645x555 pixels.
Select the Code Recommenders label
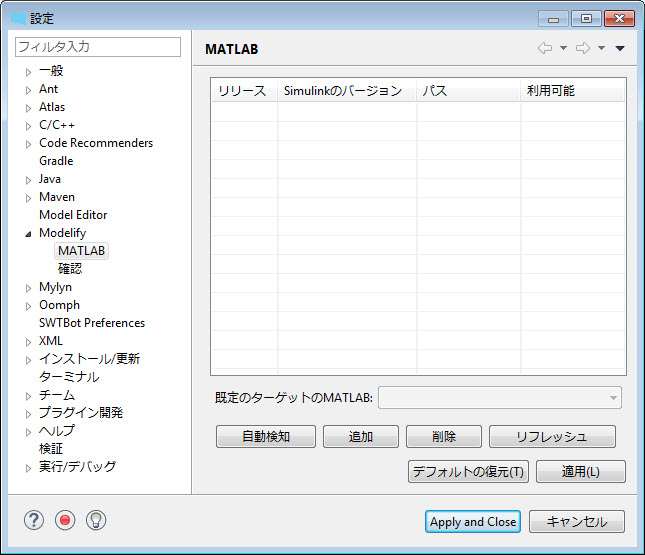(96, 143)
